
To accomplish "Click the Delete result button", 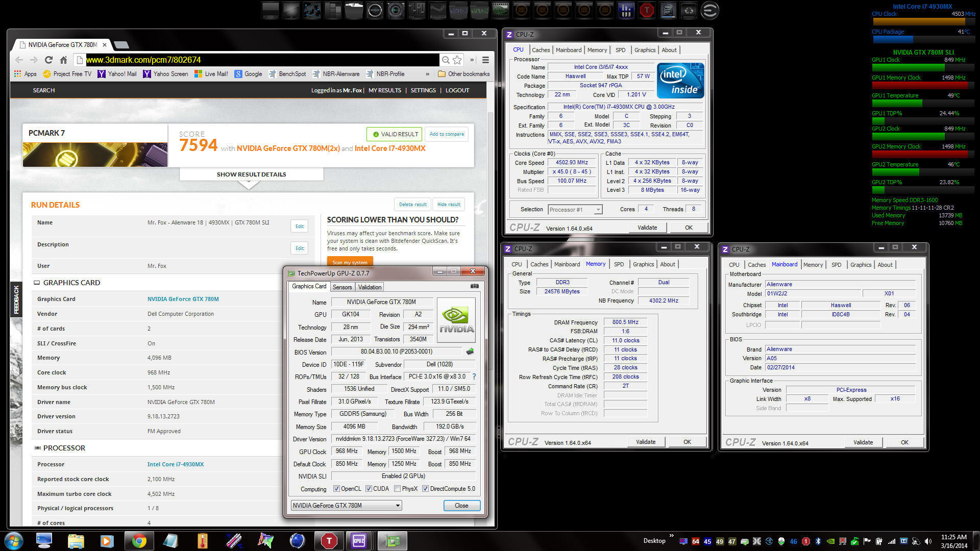I will tap(412, 205).
